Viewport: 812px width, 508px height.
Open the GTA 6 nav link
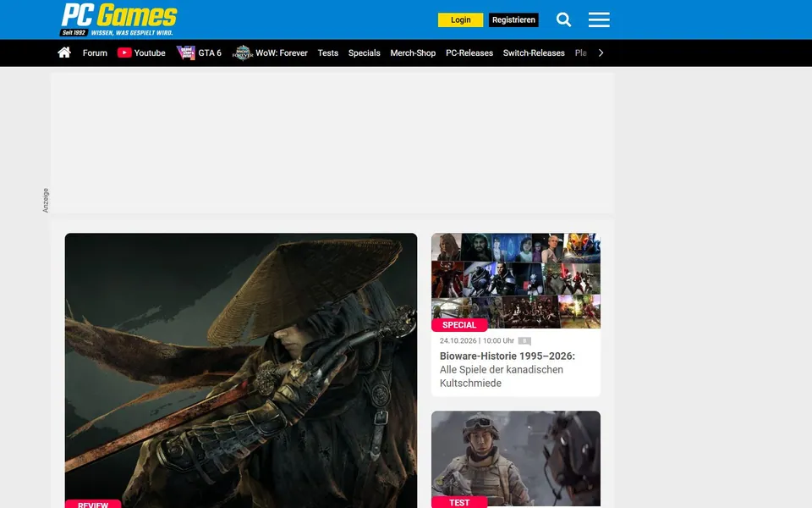click(210, 52)
